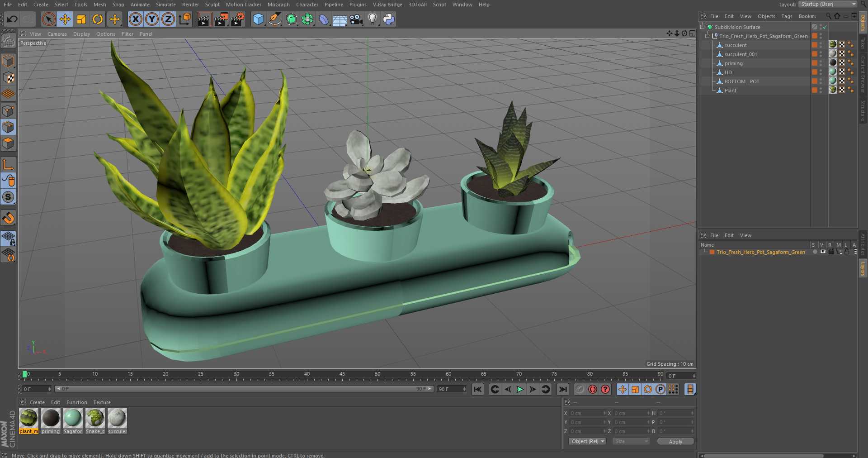Open the MoGraph menu
The width and height of the screenshot is (868, 458).
click(x=278, y=5)
